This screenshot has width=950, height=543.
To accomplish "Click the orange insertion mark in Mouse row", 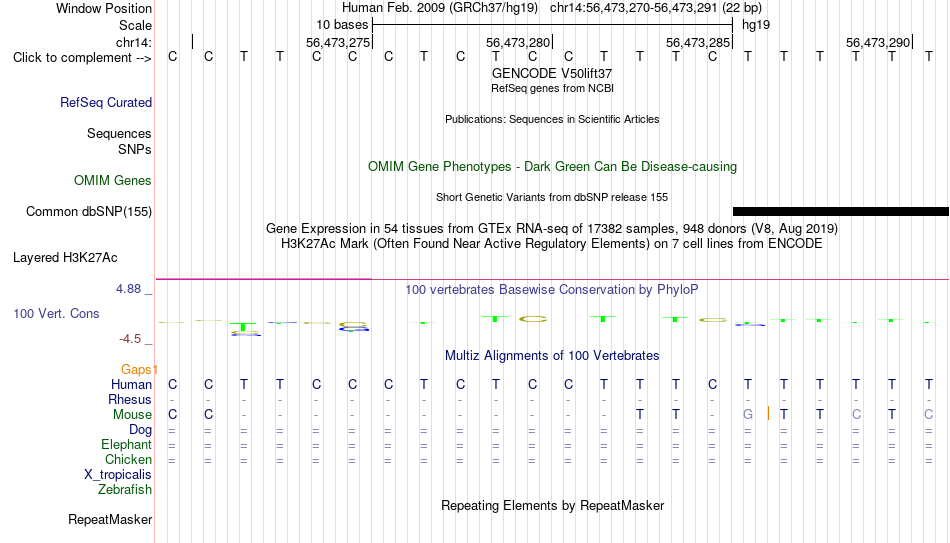I will 768,414.
